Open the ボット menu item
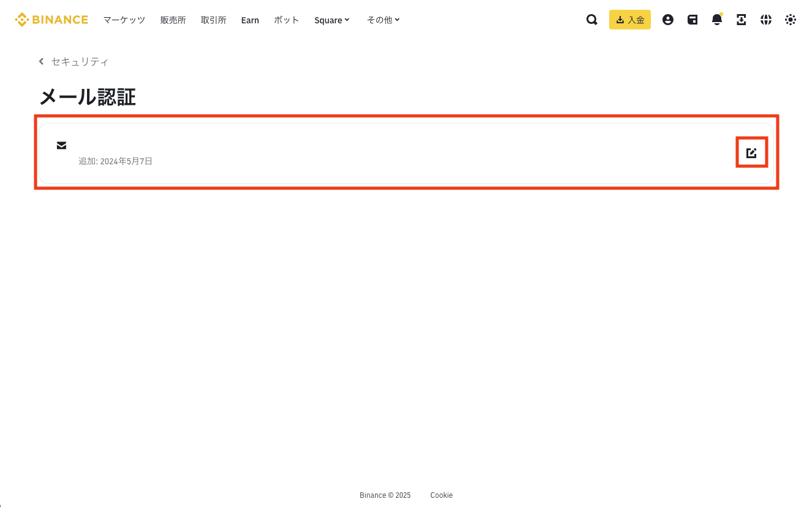 point(287,20)
